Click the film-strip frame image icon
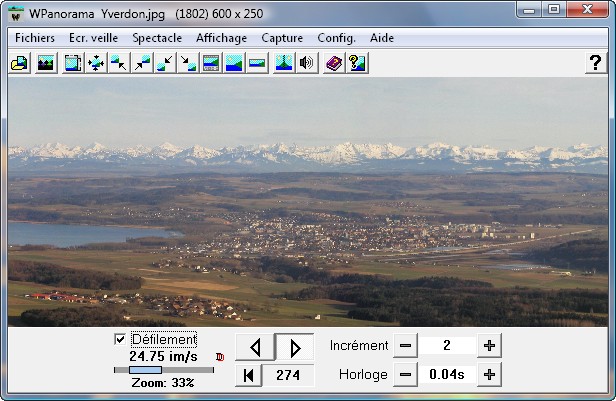Screen dimensions: 616x401 73,63
